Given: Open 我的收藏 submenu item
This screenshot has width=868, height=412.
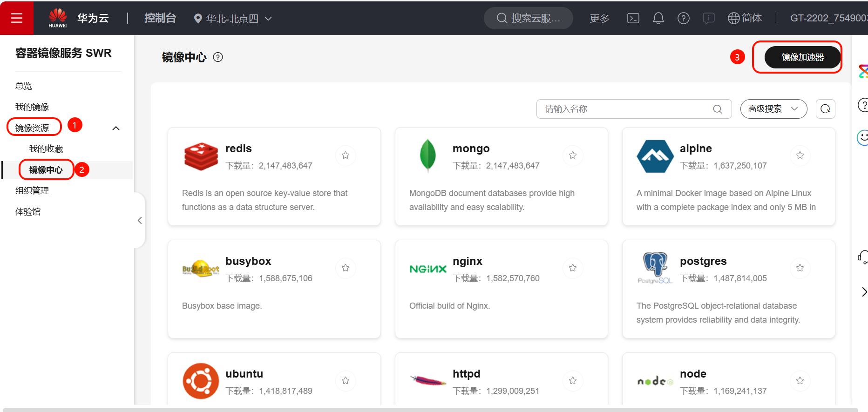Looking at the screenshot, I should pyautogui.click(x=46, y=149).
